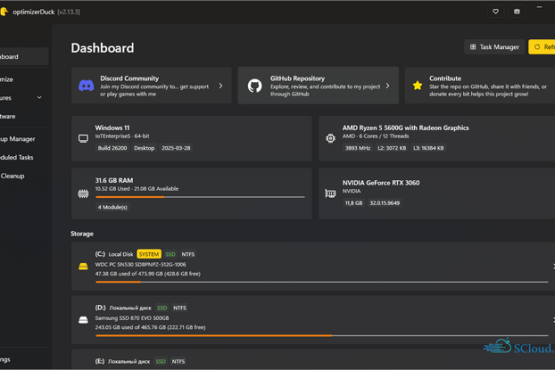Click the v2.13.3 version label

coord(69,12)
